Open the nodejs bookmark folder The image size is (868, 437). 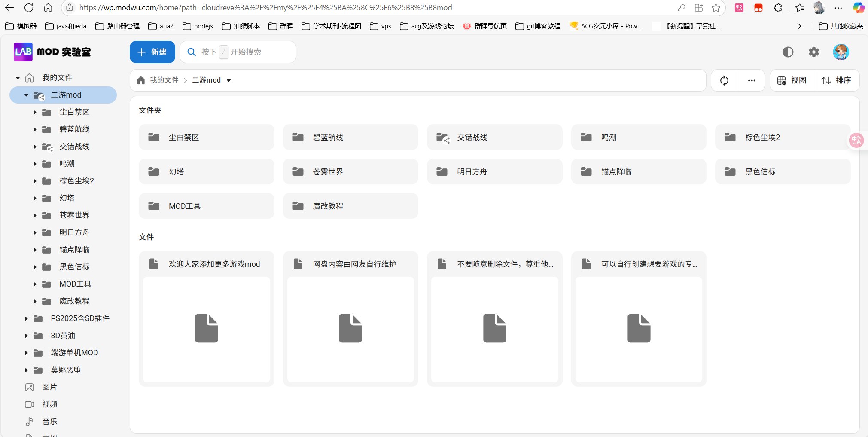[x=198, y=26]
